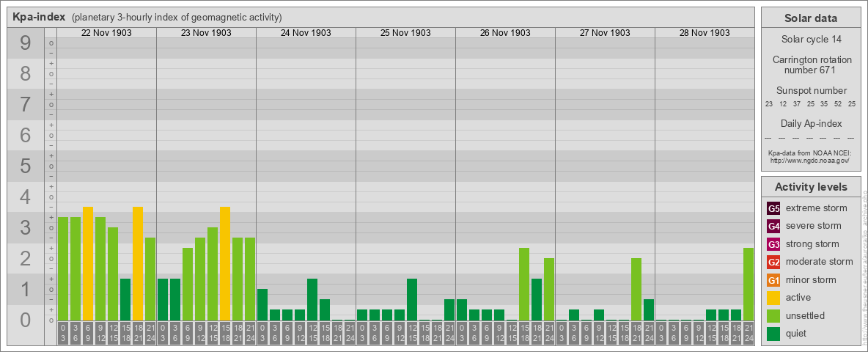Viewport: 868px width, 352px height.
Task: Click the 'extreme storm' legend label
Action: tap(817, 208)
